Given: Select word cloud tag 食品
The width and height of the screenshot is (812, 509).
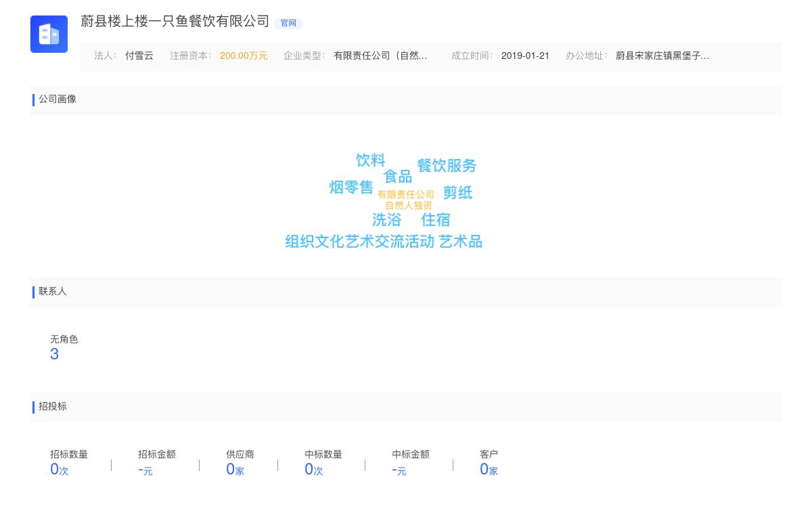Looking at the screenshot, I should (x=398, y=177).
